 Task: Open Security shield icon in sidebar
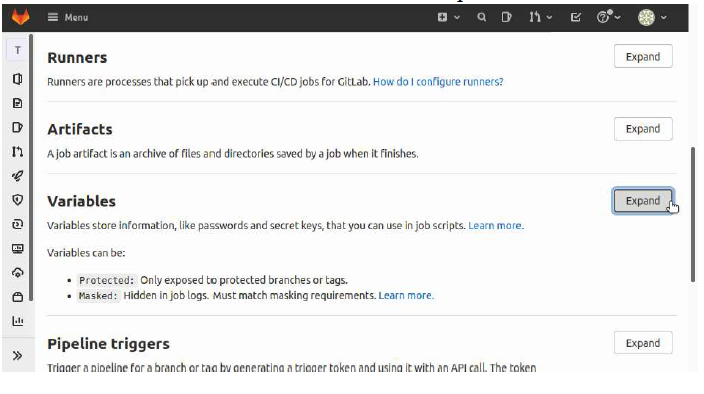pos(18,200)
